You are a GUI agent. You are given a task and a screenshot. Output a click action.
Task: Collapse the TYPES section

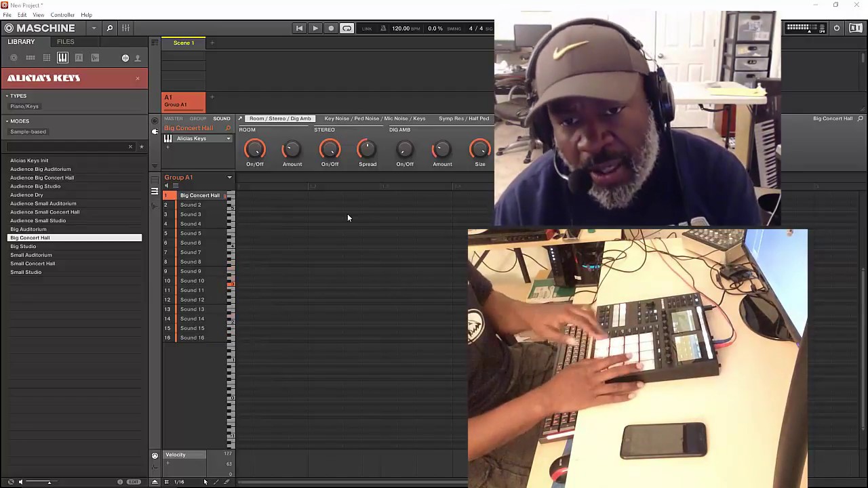click(7, 96)
